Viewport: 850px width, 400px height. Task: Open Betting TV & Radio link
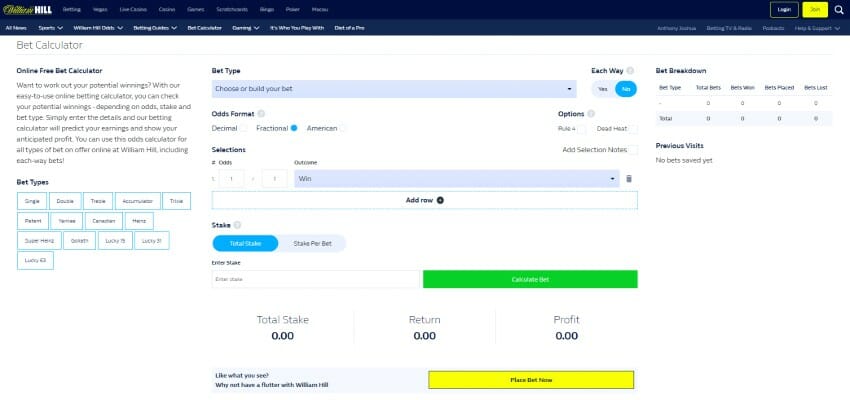point(729,28)
